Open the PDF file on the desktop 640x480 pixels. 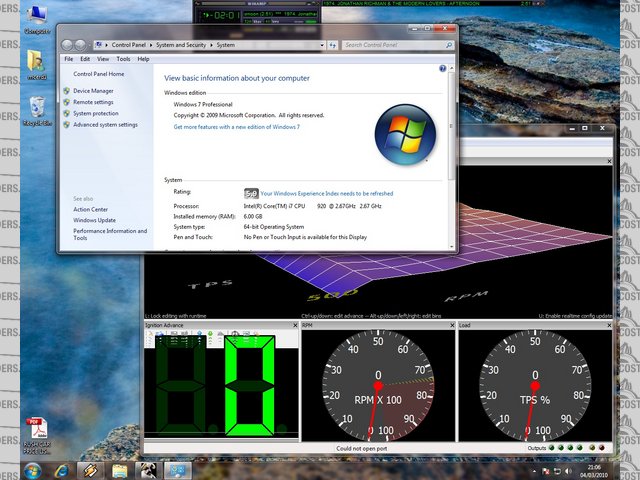pos(37,436)
